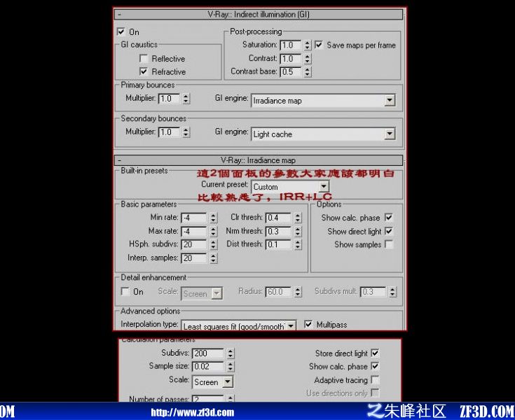
Task: Click Contrast value field
Action: (291, 58)
